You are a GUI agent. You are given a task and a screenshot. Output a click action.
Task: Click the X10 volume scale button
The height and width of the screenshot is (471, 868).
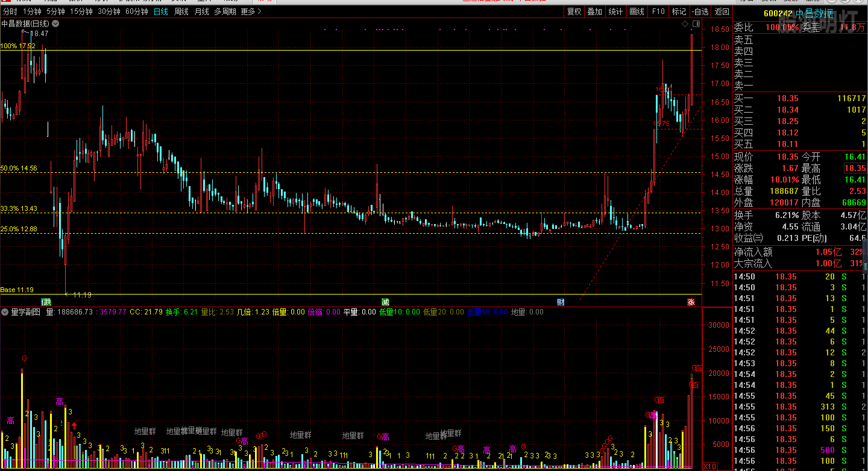(710, 466)
